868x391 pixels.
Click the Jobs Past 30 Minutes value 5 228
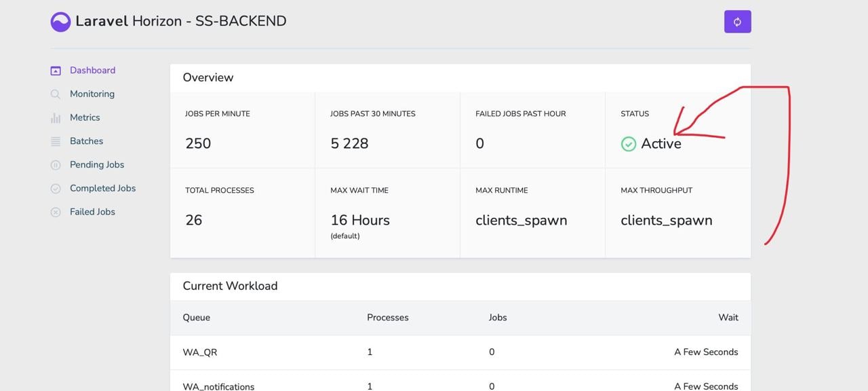coord(349,143)
